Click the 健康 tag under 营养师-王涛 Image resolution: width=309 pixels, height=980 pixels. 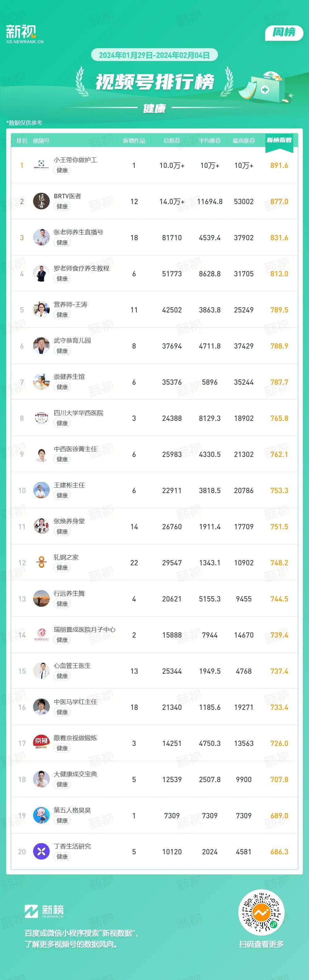coord(62,315)
